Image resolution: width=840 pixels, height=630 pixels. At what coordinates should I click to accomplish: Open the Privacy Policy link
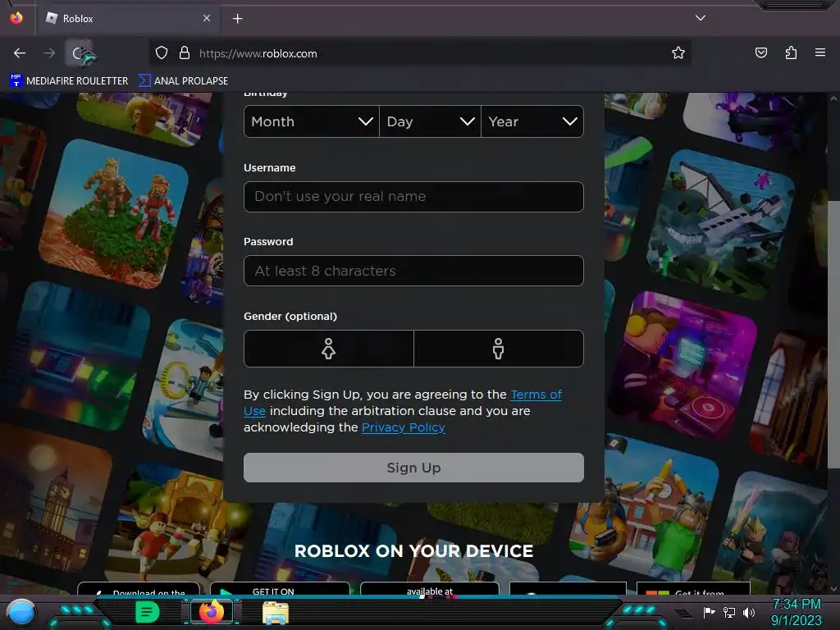pos(404,427)
